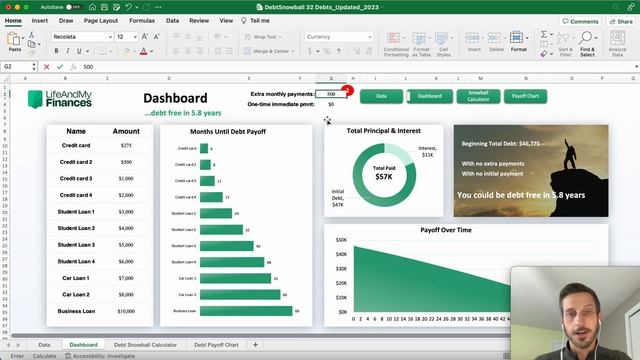Open the Currency number format dropdown
The image size is (640, 360).
[x=339, y=37]
